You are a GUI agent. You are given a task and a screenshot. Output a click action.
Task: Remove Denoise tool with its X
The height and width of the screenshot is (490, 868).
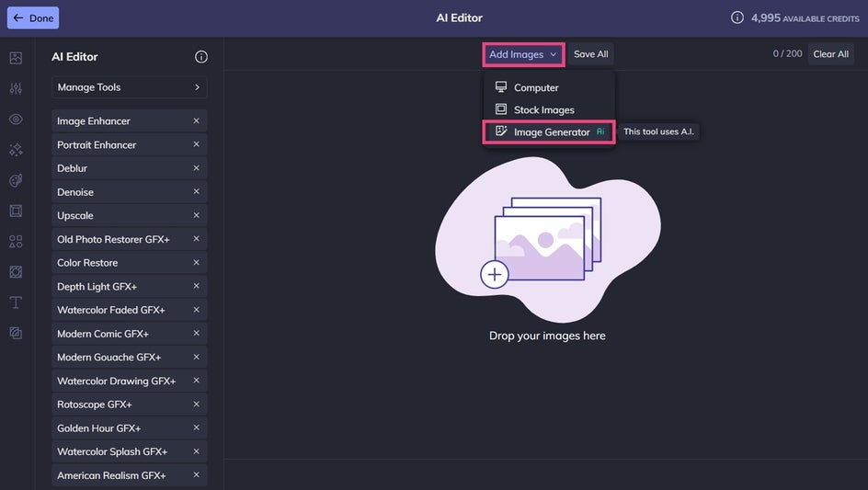click(196, 191)
